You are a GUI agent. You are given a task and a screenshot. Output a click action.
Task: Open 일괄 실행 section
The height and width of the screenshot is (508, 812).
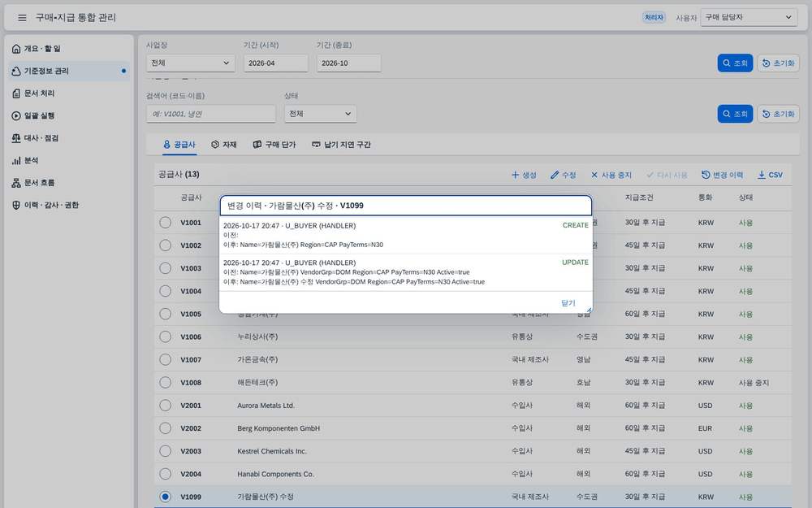pos(68,115)
